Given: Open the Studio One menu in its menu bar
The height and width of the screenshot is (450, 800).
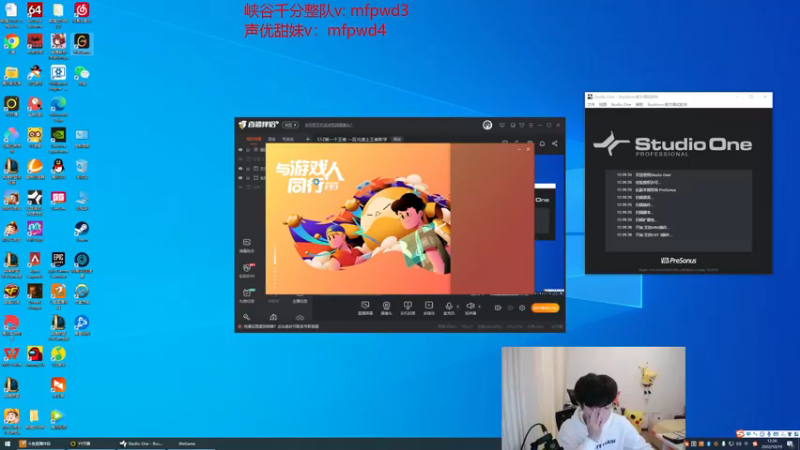Looking at the screenshot, I should pos(621,105).
